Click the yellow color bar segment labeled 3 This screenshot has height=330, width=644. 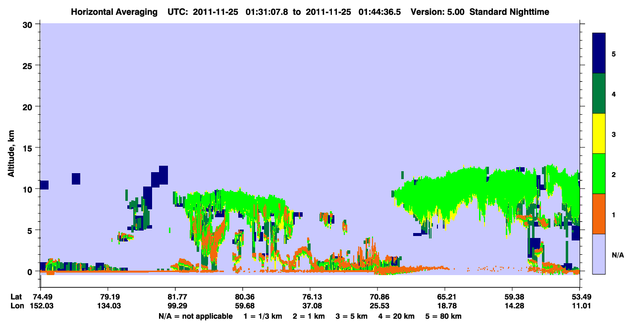(599, 134)
